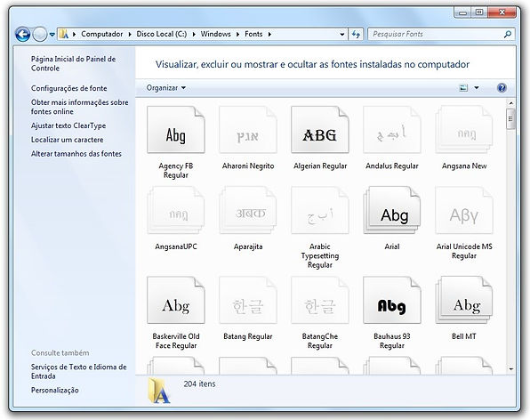The width and height of the screenshot is (530, 420).
Task: Select the Algerian Regular font icon
Action: [x=320, y=130]
